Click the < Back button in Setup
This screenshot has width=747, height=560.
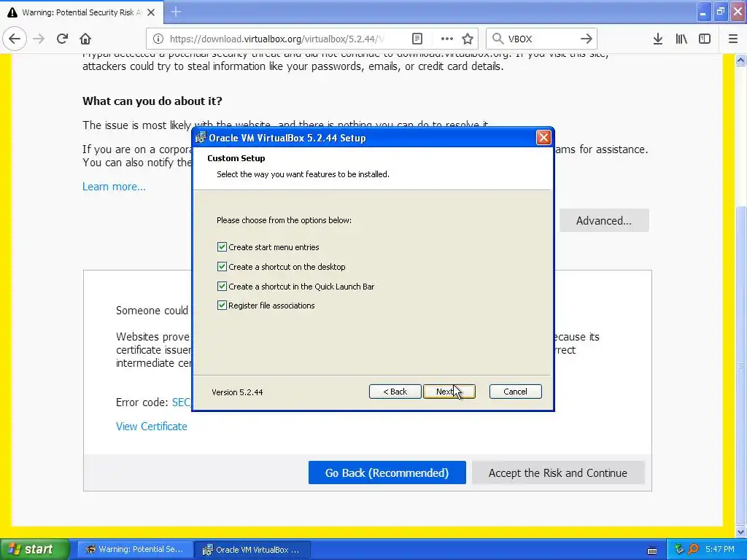coord(395,392)
